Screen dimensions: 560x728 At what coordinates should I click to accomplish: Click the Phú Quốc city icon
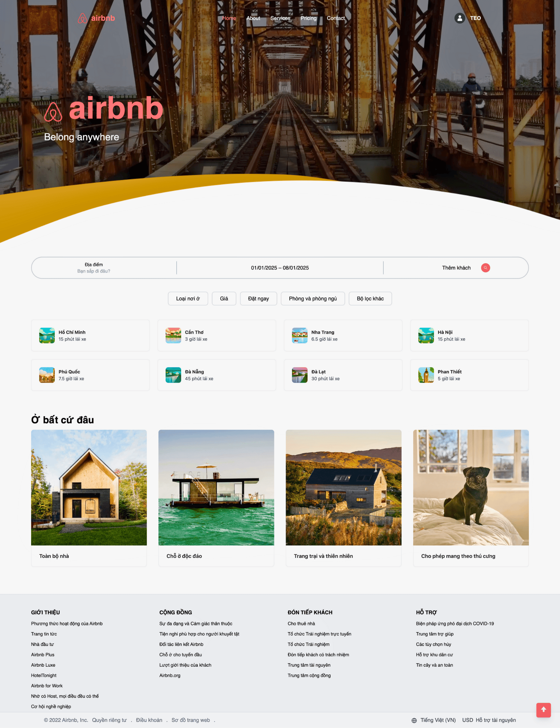(47, 375)
